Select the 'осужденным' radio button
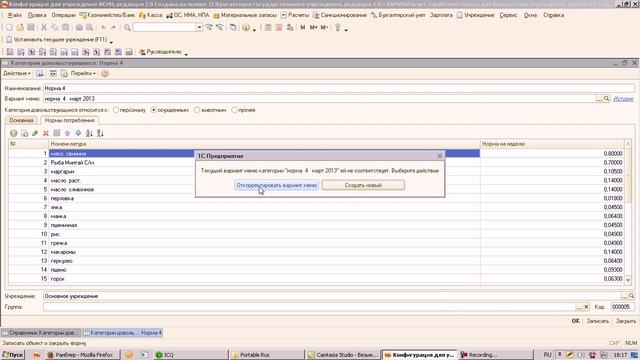The height and width of the screenshot is (360, 640). 154,110
